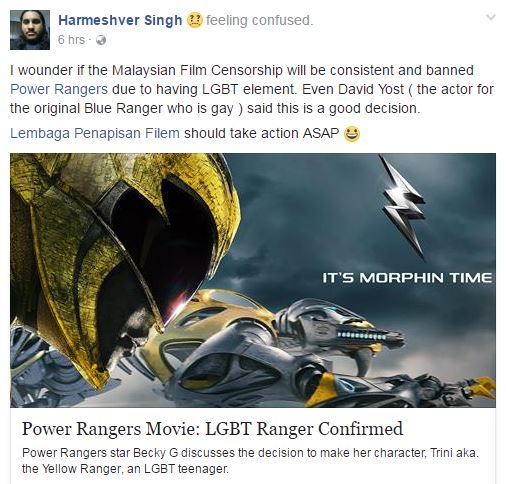The height and width of the screenshot is (484, 506).
Task: Click the '6 hrs' post timestamp
Action: (x=71, y=40)
